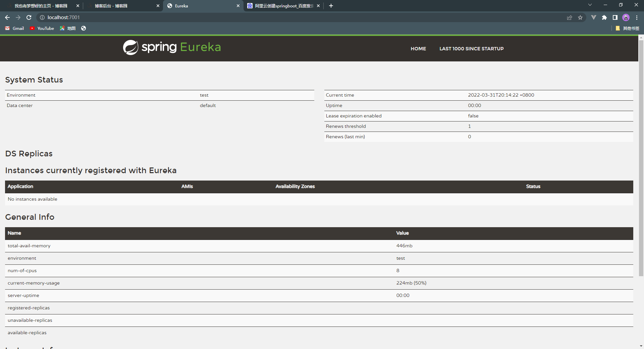This screenshot has height=349, width=644.
Task: Click the AMIs column header
Action: tap(187, 187)
